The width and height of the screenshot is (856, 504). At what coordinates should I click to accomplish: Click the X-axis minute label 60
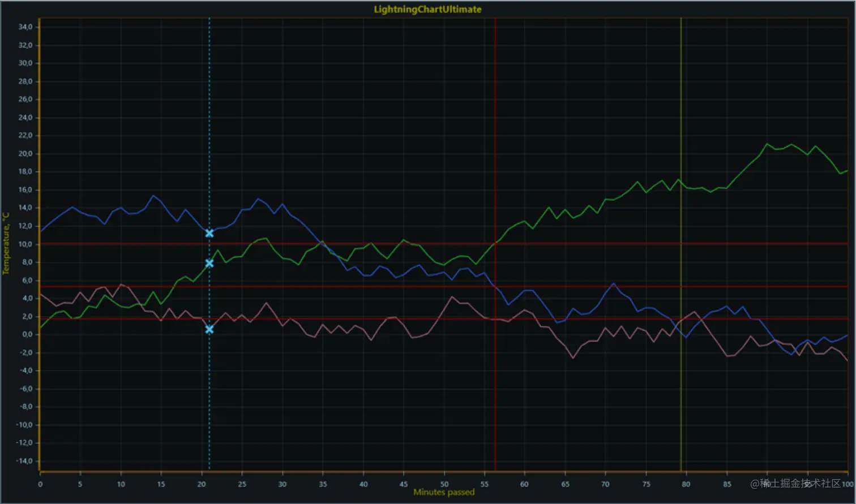pyautogui.click(x=524, y=484)
